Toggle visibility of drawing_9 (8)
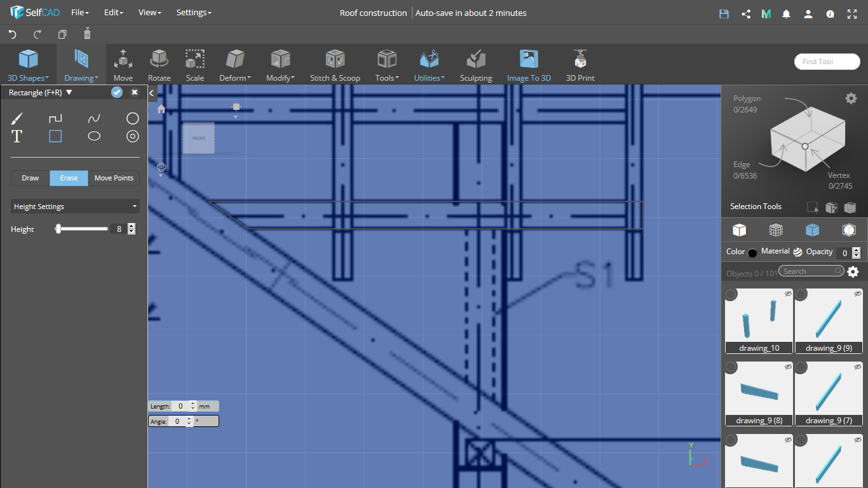 (x=788, y=367)
